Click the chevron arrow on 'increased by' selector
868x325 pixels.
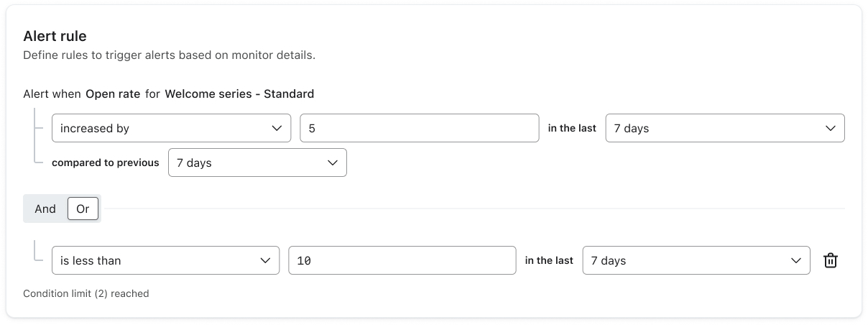(277, 128)
